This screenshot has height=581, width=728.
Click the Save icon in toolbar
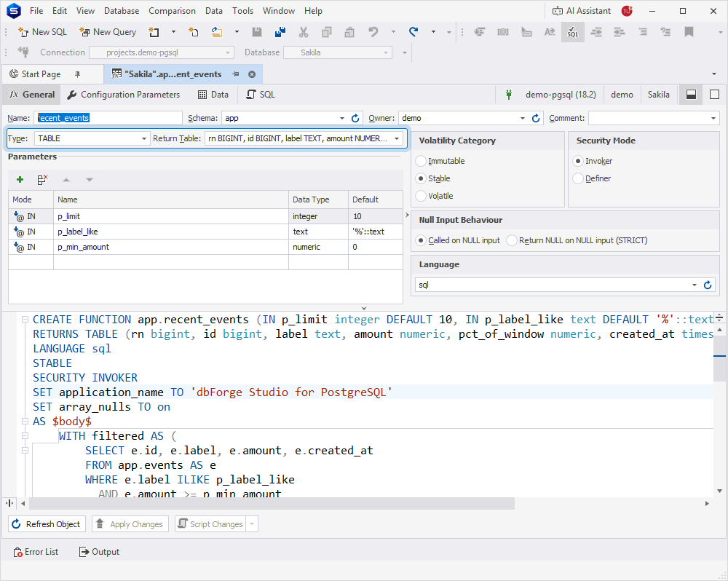pos(256,32)
